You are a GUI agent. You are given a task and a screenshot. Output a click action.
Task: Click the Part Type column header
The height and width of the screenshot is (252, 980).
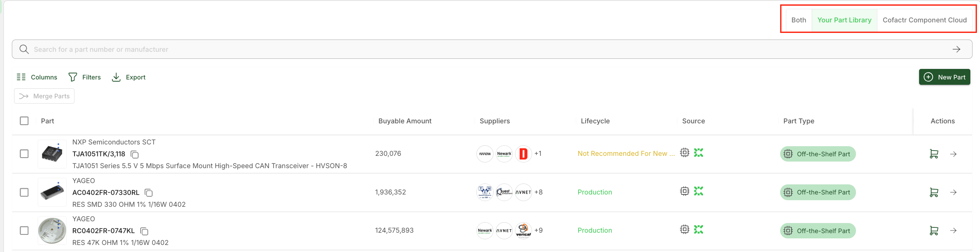pos(799,121)
